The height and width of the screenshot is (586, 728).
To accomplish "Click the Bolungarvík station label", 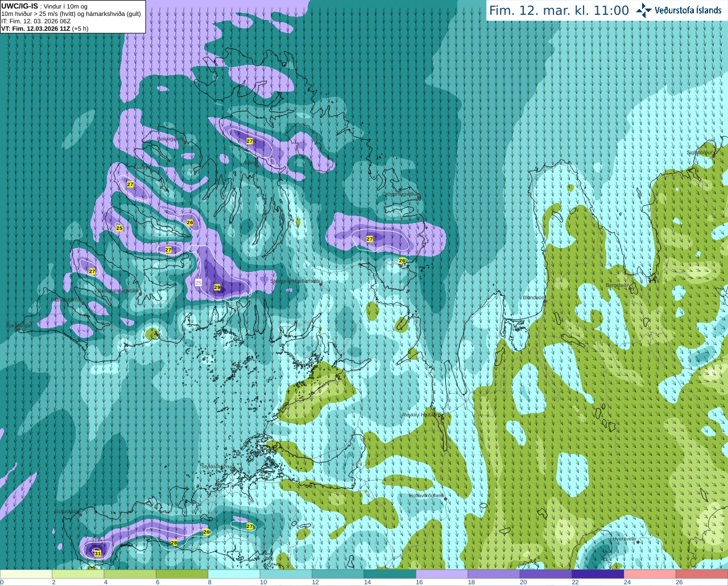I will click(x=171, y=138).
